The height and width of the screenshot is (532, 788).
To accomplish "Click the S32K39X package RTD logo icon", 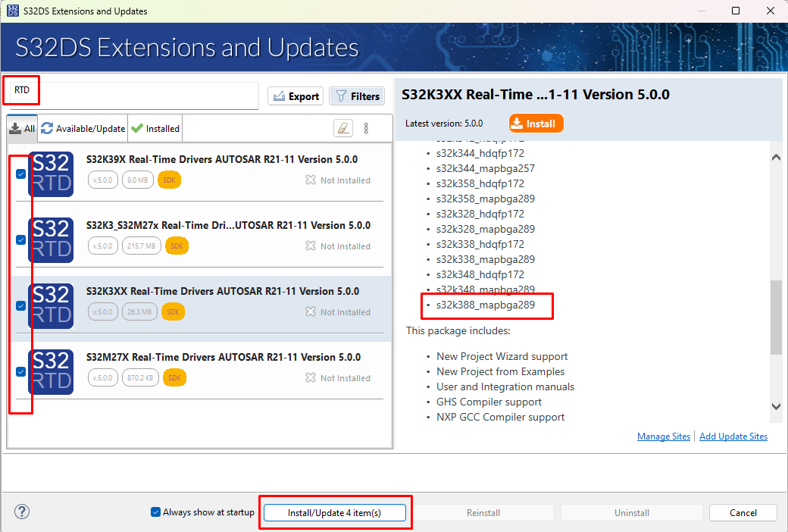I will 51,174.
